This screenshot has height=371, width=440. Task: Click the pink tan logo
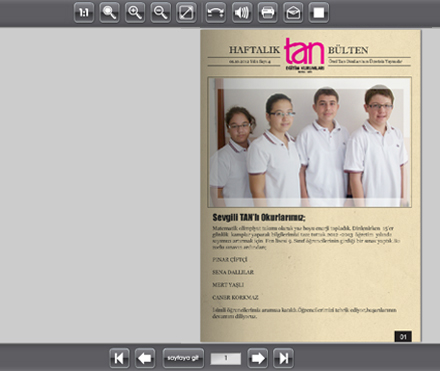pos(304,53)
